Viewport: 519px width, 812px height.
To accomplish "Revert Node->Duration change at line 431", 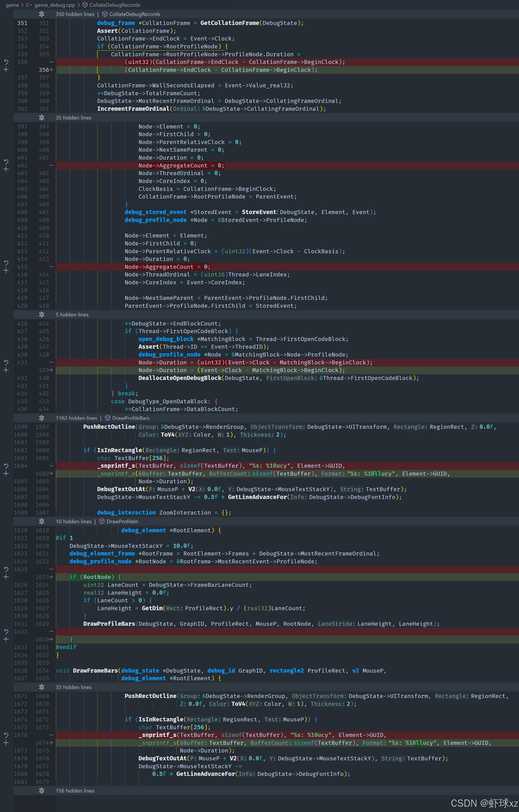I will (6, 362).
